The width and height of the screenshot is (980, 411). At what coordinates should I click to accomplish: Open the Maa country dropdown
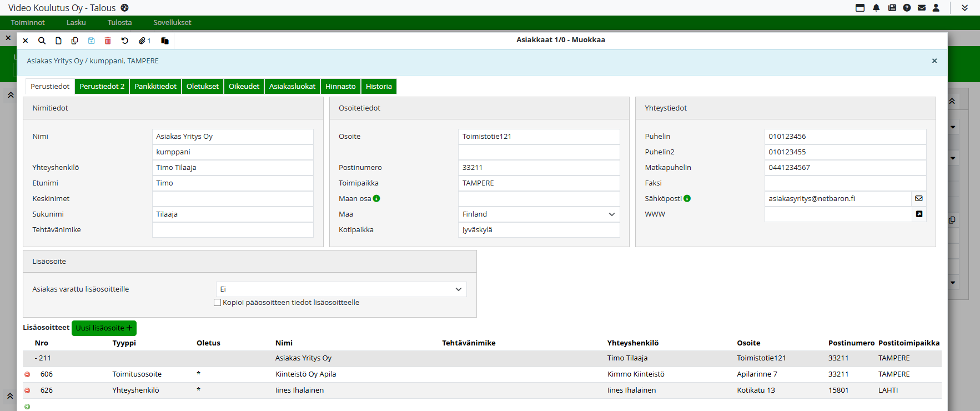click(539, 214)
